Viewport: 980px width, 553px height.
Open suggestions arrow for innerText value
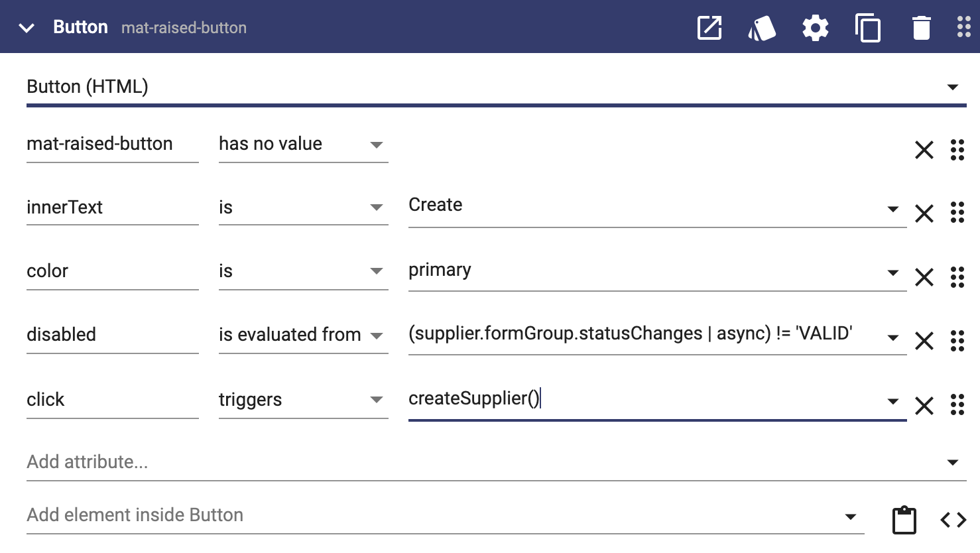[x=893, y=210]
